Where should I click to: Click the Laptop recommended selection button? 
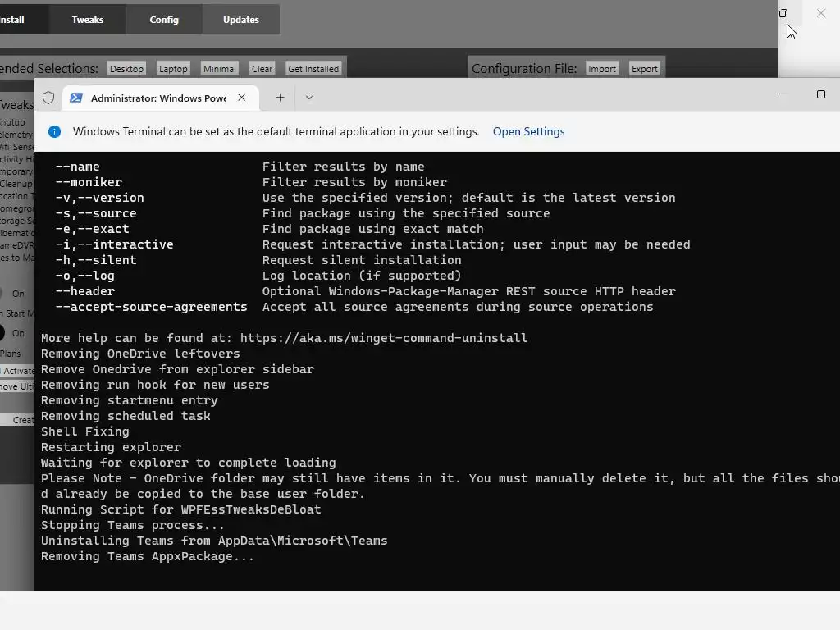click(x=173, y=69)
